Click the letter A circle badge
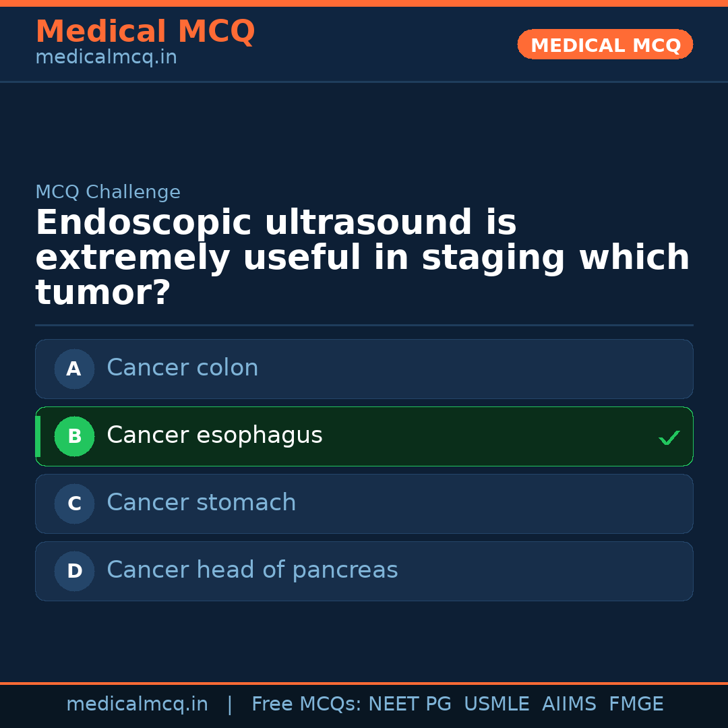 tap(74, 369)
